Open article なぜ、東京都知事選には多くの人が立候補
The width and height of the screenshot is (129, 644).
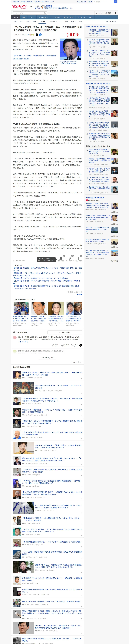[x=58, y=507]
